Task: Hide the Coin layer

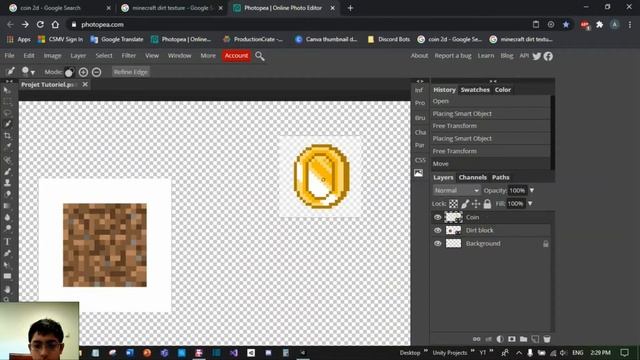Action: click(x=438, y=217)
